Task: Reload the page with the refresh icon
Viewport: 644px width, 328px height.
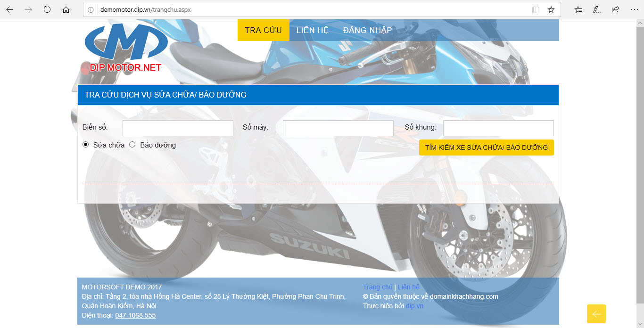Action: pos(47,9)
